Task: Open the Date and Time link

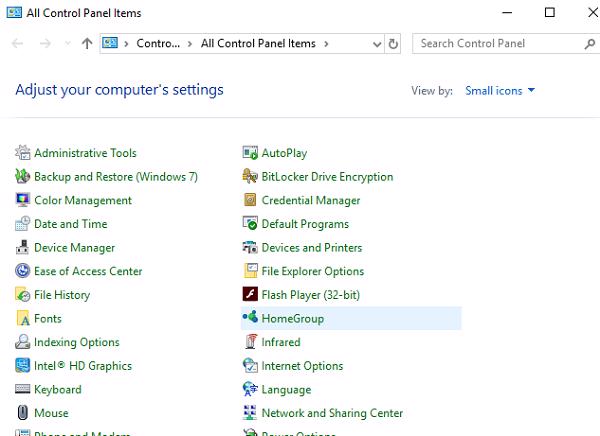Action: point(70,224)
